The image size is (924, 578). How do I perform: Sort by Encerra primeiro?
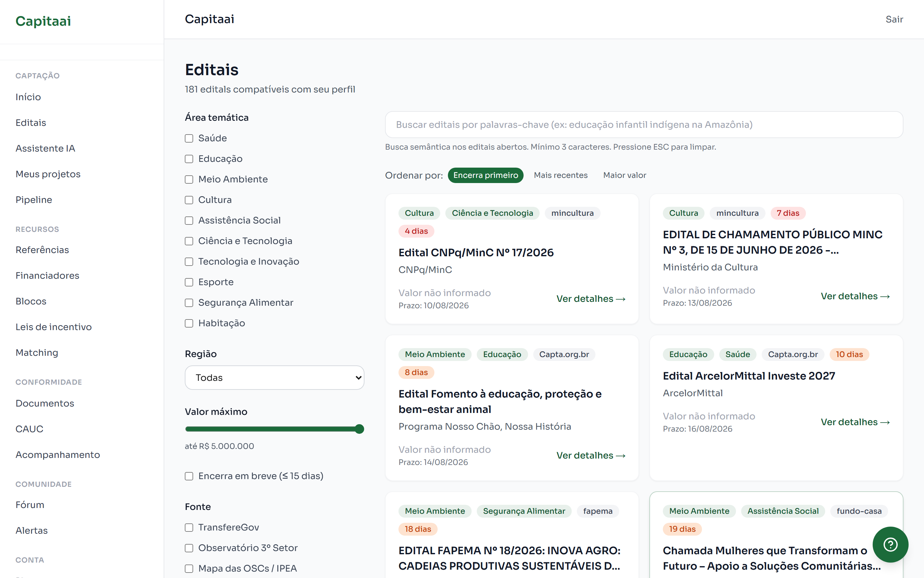pyautogui.click(x=486, y=175)
